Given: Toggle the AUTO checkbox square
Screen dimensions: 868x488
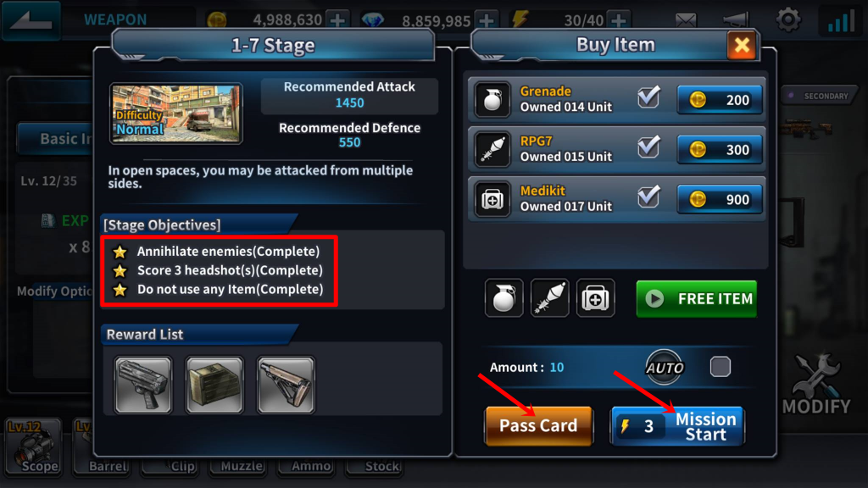Looking at the screenshot, I should pyautogui.click(x=721, y=367).
